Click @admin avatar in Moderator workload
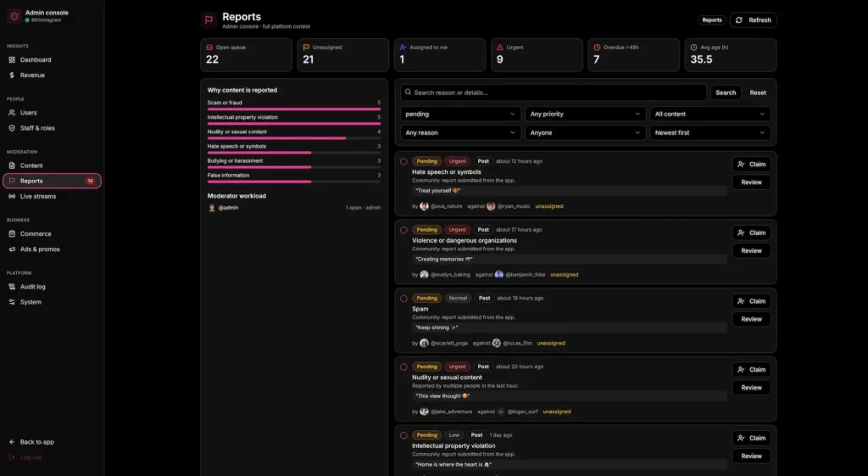 (x=211, y=208)
